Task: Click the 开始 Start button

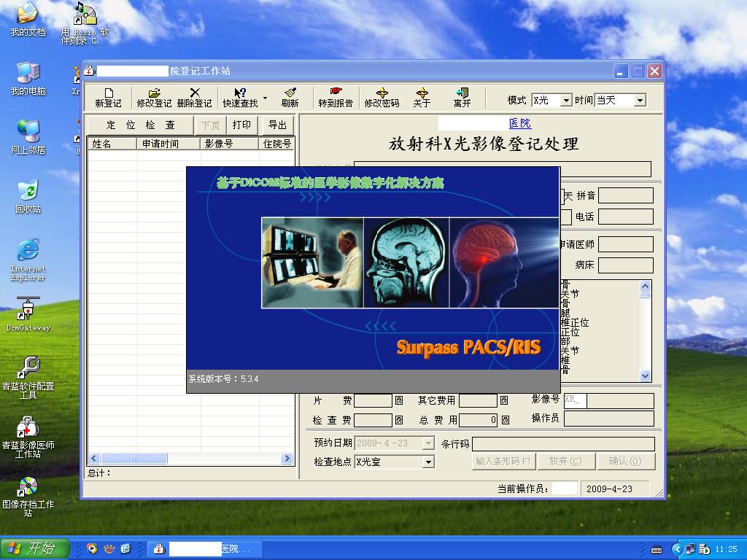Action: coord(36,548)
